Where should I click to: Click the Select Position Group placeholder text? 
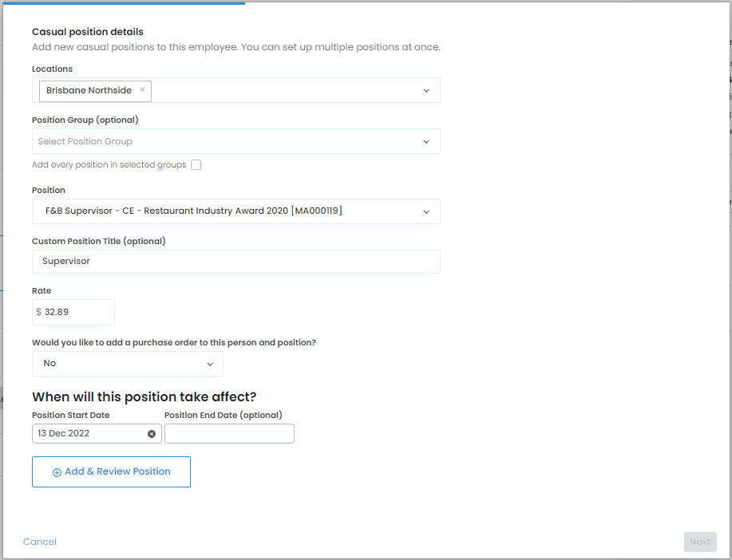pos(85,142)
